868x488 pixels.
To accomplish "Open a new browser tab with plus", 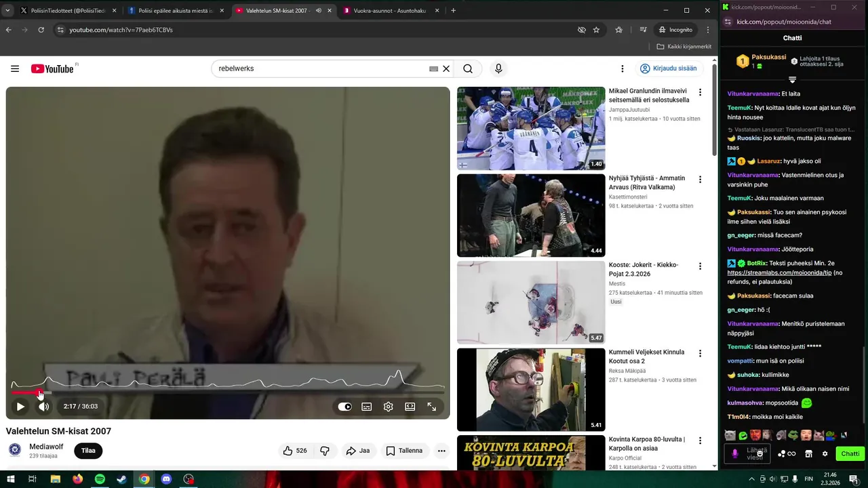I will tap(454, 11).
